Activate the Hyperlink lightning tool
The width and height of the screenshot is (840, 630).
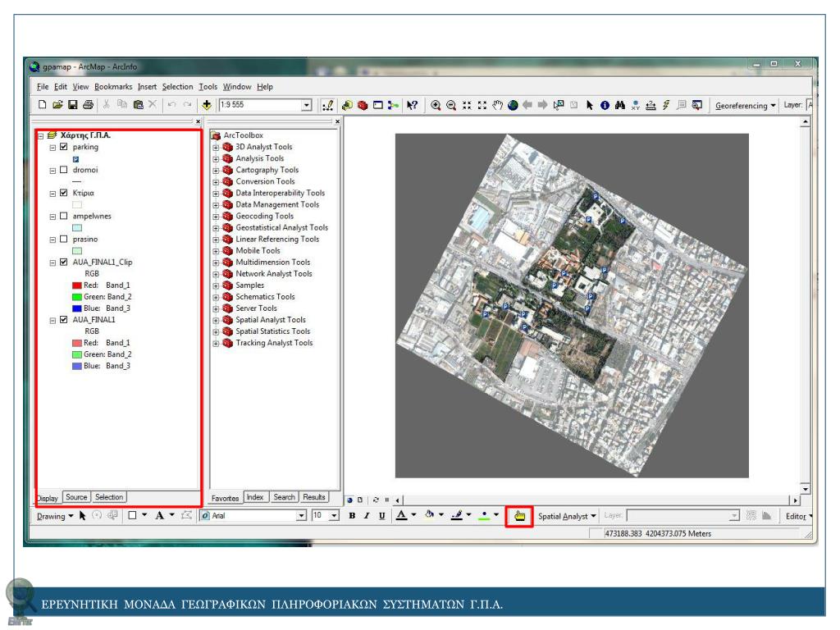pos(666,106)
